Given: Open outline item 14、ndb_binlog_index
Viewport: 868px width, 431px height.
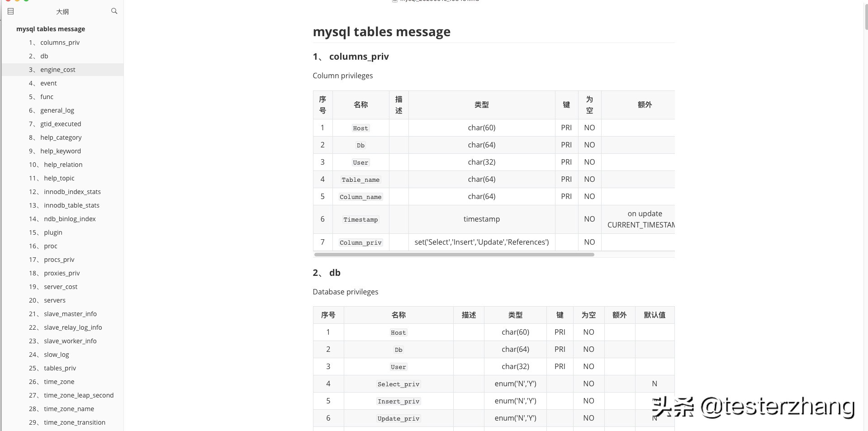Looking at the screenshot, I should coord(62,219).
